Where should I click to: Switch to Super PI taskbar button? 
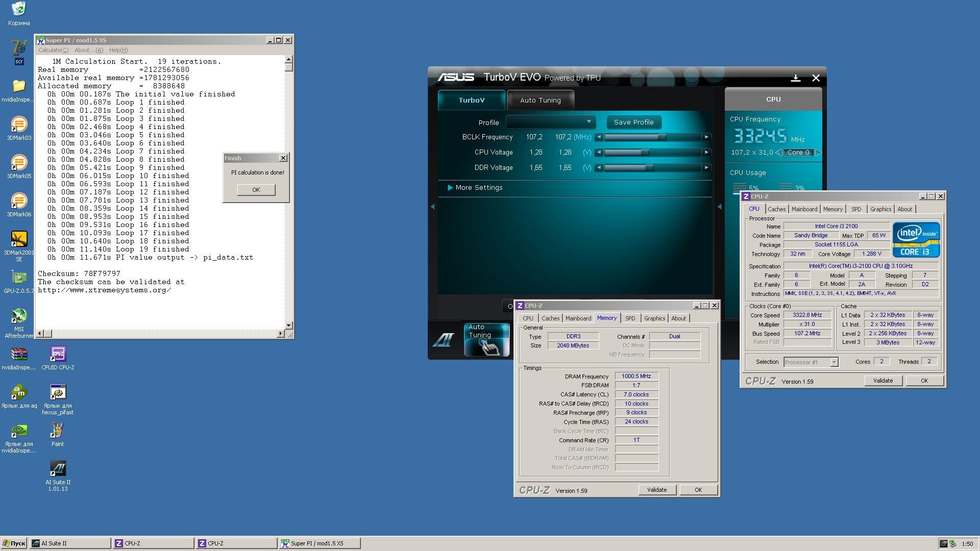point(320,543)
